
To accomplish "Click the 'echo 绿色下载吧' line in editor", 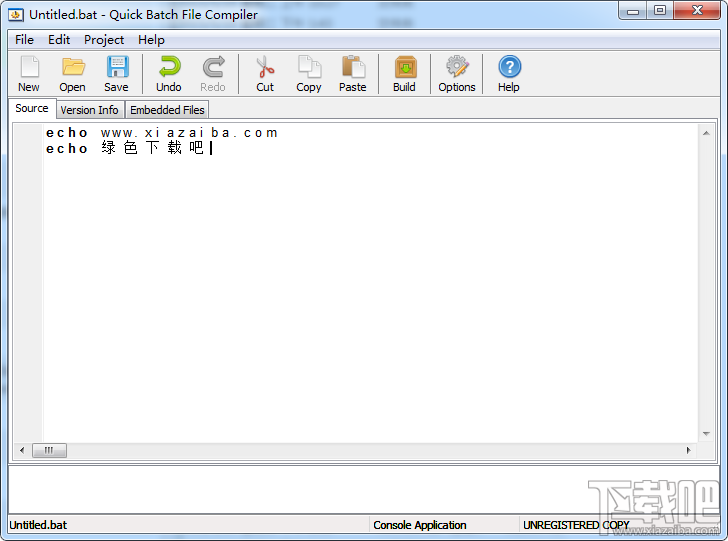I will point(125,148).
